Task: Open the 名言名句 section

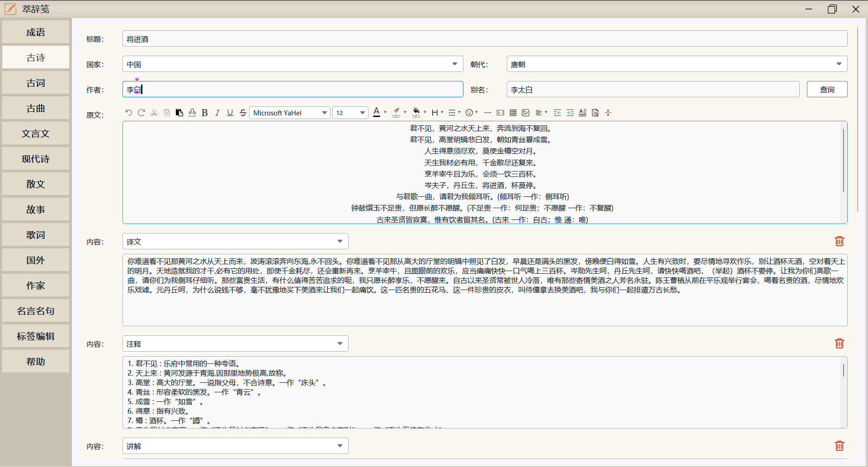Action: 36,311
